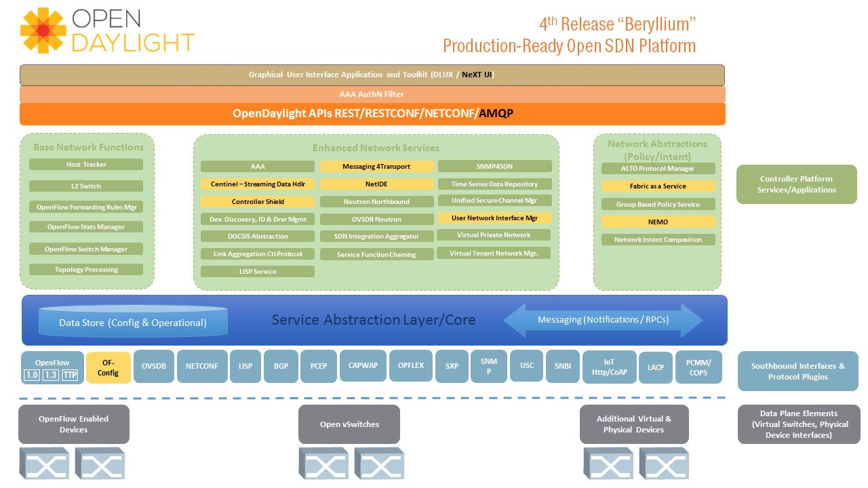Select the OpenFlow 1.3 version badge

51,375
